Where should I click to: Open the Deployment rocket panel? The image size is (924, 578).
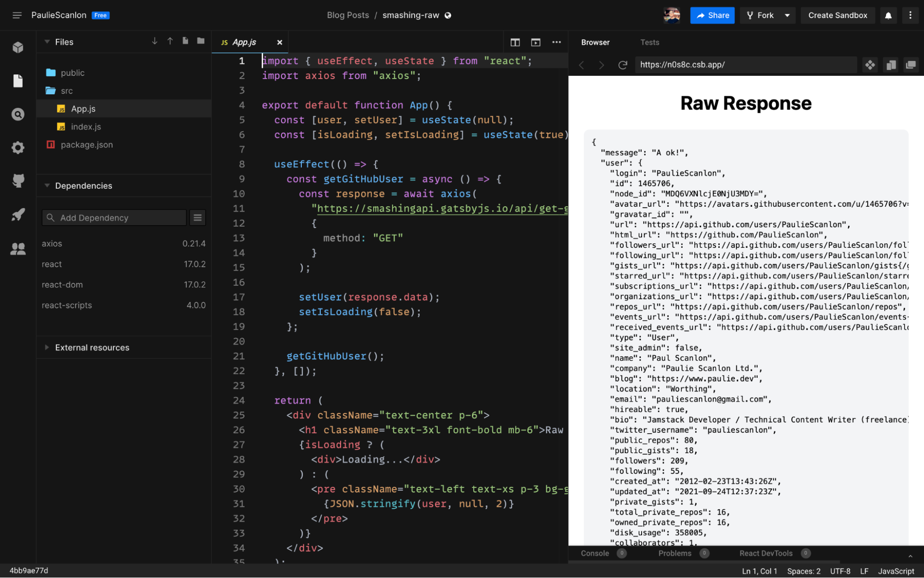[18, 214]
